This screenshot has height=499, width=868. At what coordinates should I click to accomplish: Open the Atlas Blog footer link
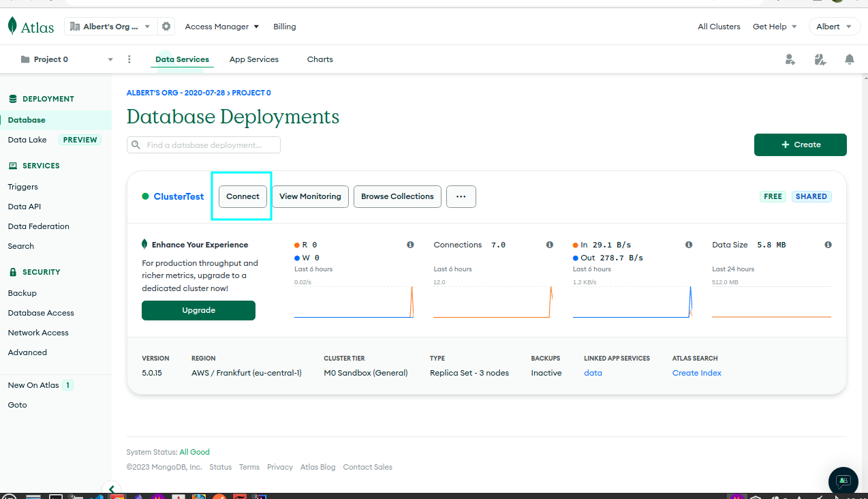tap(318, 467)
